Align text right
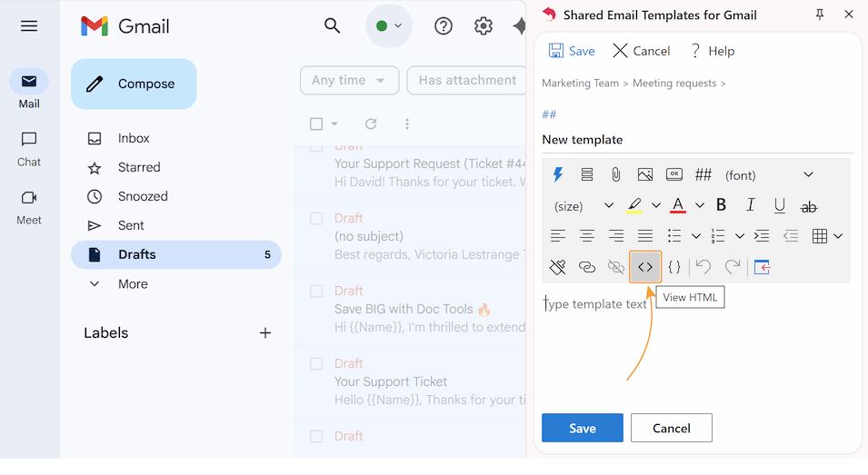Image resolution: width=868 pixels, height=475 pixels. [x=616, y=236]
